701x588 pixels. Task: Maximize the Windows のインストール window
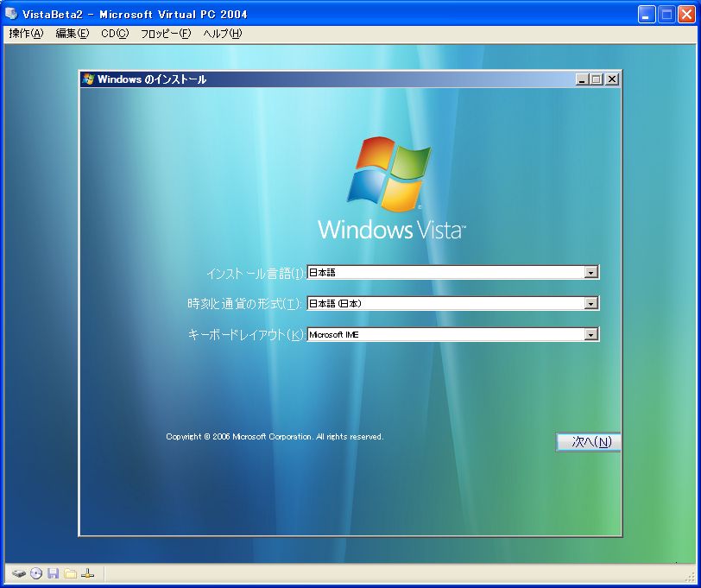point(597,79)
